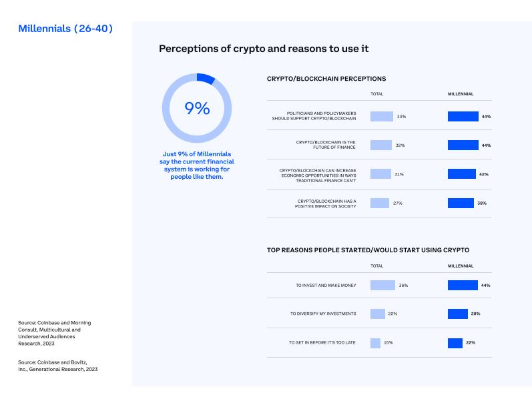Viewport: 532px width, 403px height.
Task: Click the 'To invest and make money' label
Action: [326, 285]
